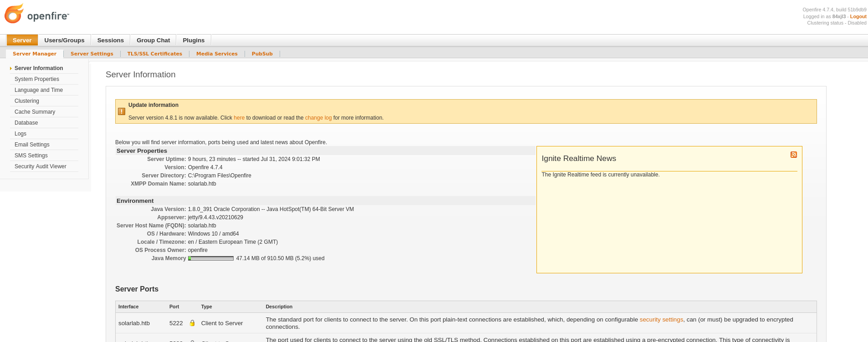Screen dimensions: 868x342
Task: Click 'here' to download update
Action: coord(239,118)
